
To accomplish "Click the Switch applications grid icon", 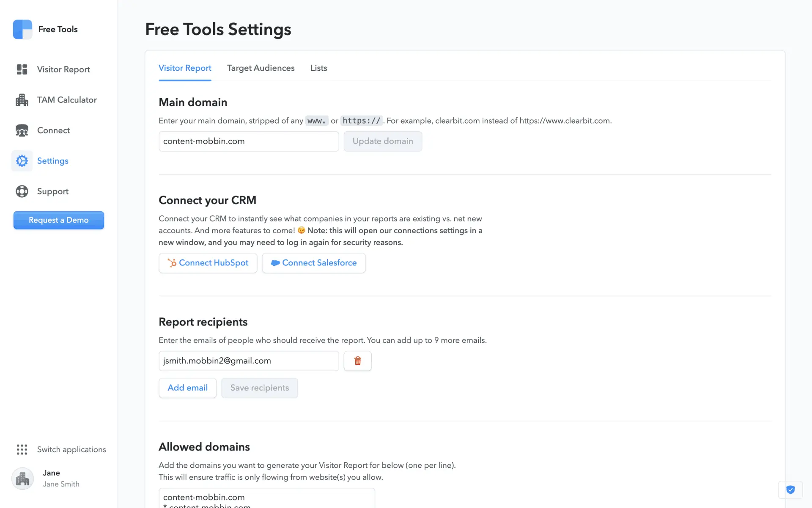I will tap(22, 449).
